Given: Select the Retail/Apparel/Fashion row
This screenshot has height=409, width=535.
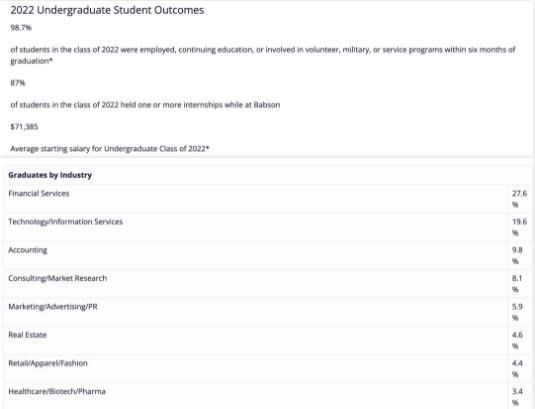Looking at the screenshot, I should (x=268, y=369).
